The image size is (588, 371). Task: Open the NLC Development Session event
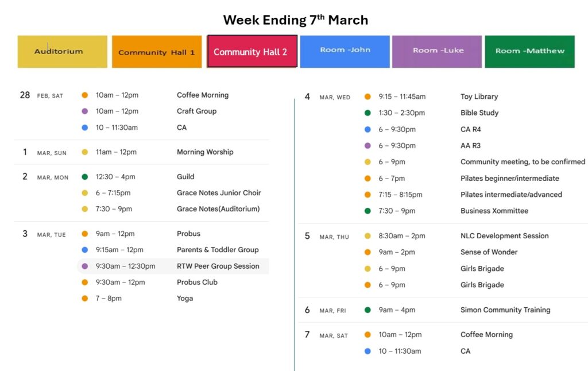[x=504, y=236]
